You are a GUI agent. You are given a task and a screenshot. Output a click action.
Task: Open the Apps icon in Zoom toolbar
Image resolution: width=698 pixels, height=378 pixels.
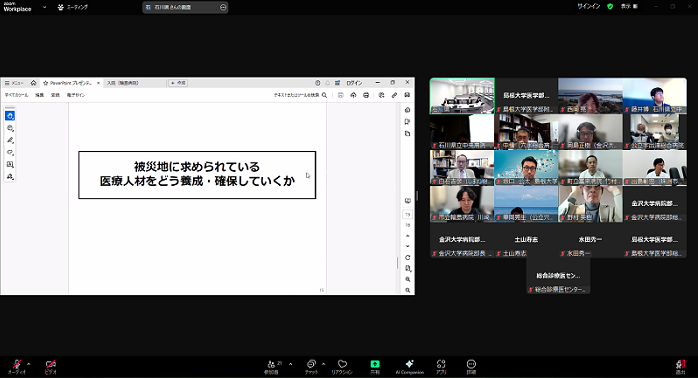441,367
